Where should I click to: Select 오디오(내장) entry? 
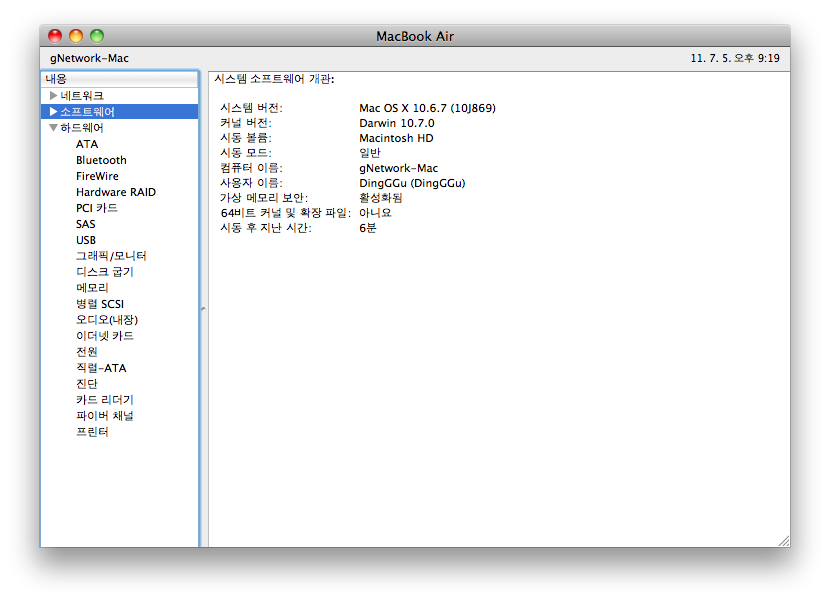tap(107, 320)
